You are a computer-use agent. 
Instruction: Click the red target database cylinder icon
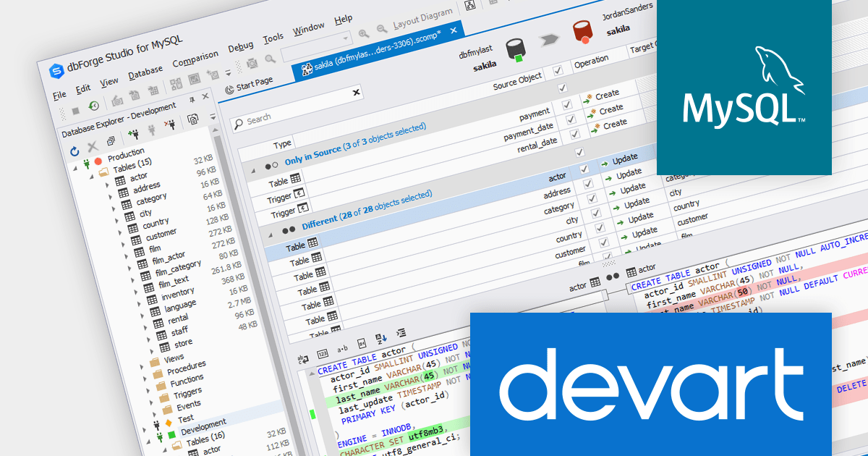point(582,32)
